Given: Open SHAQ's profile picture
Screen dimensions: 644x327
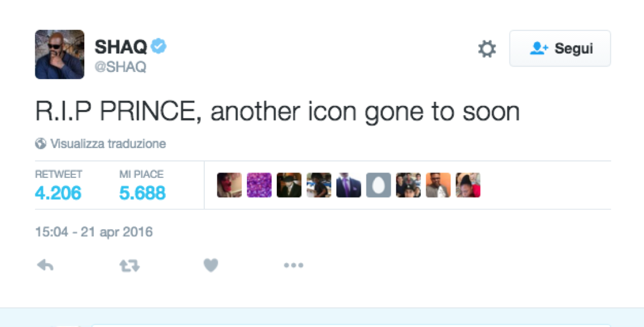Looking at the screenshot, I should (x=60, y=54).
